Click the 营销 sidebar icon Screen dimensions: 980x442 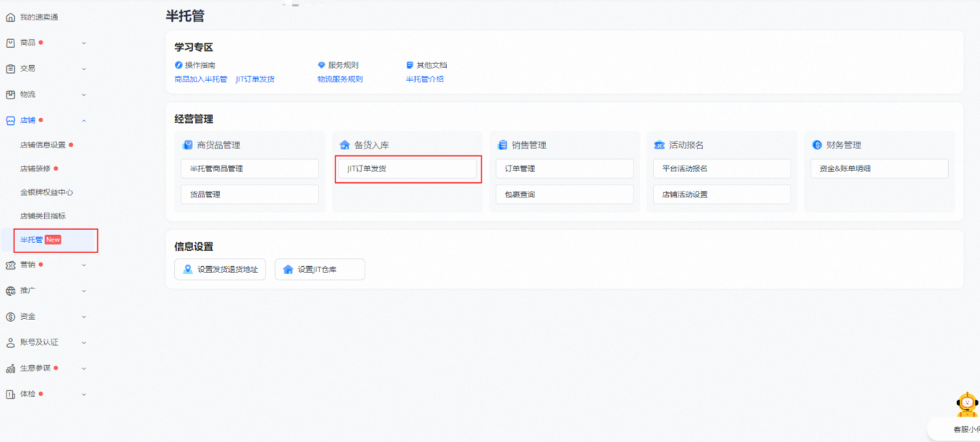10,265
